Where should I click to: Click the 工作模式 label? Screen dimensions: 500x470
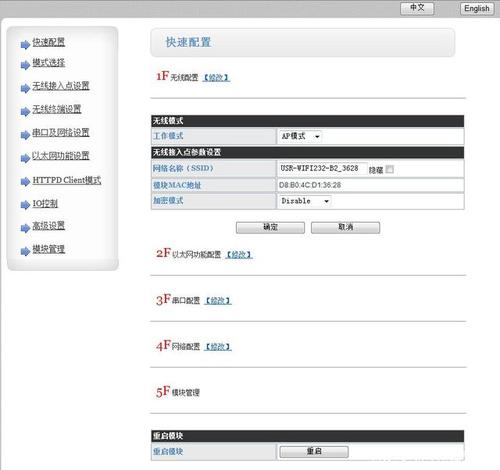point(168,136)
